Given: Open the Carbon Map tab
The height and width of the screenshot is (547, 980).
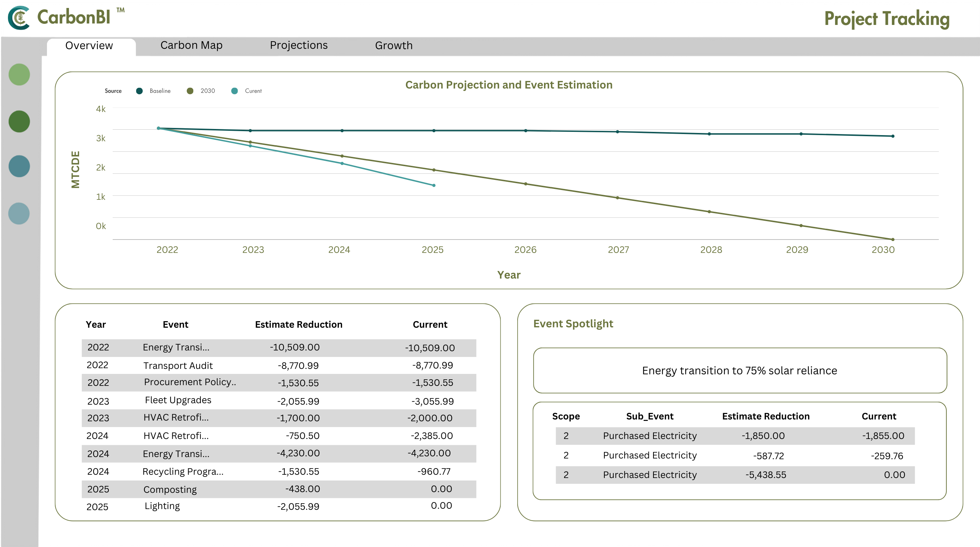Looking at the screenshot, I should (x=191, y=45).
